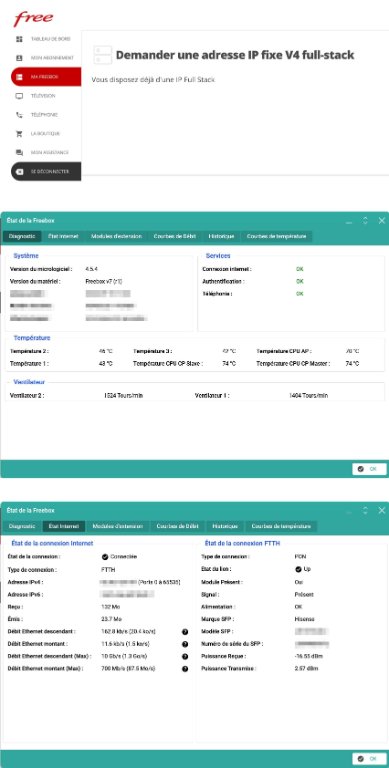Maximize the first État de la Freebox window
Screen dimensions: 389x768
tap(365, 221)
